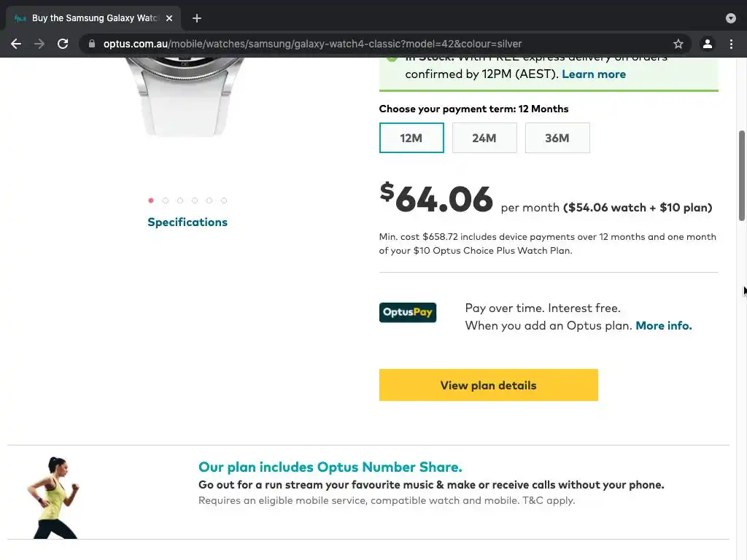Click the page vertical scrollbar thumb
The image size is (747, 560).
(x=742, y=175)
